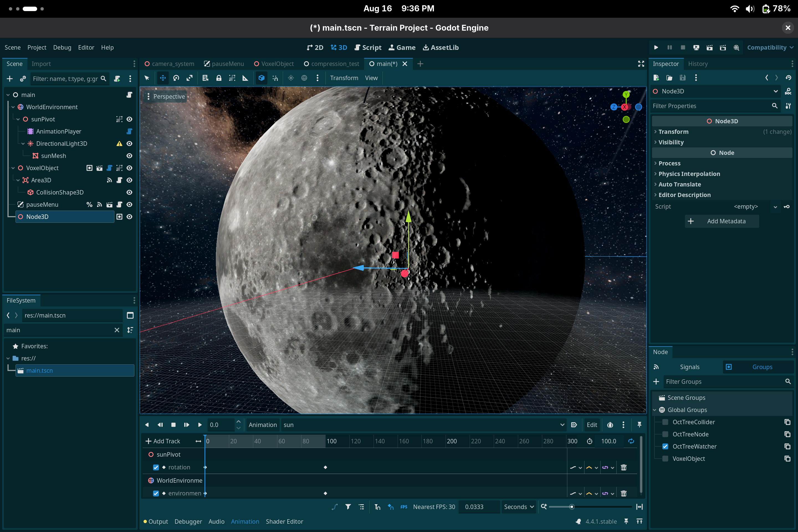The height and width of the screenshot is (532, 798).
Task: Run the project with play icon
Action: (x=656, y=47)
